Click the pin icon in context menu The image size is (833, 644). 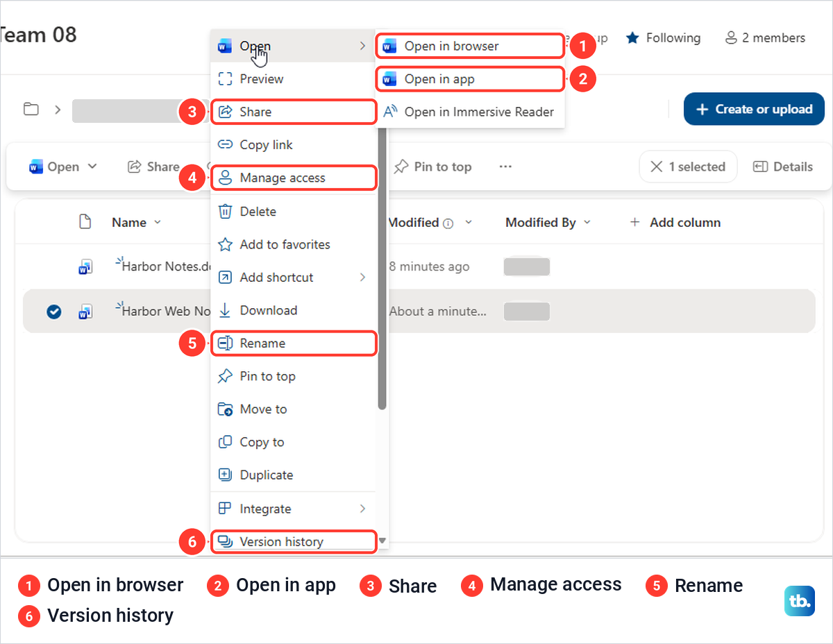pos(225,376)
